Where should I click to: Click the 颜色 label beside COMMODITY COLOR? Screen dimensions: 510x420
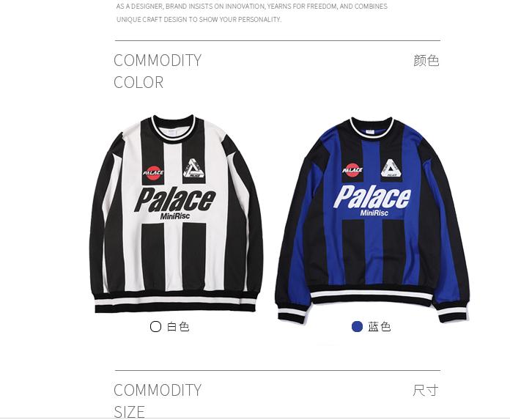pyautogui.click(x=426, y=61)
